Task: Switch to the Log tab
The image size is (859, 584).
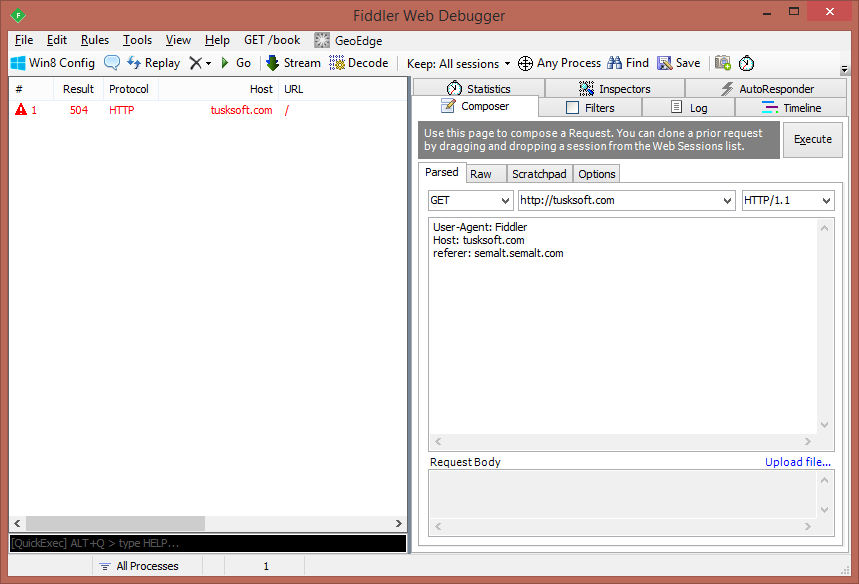Action: (689, 108)
